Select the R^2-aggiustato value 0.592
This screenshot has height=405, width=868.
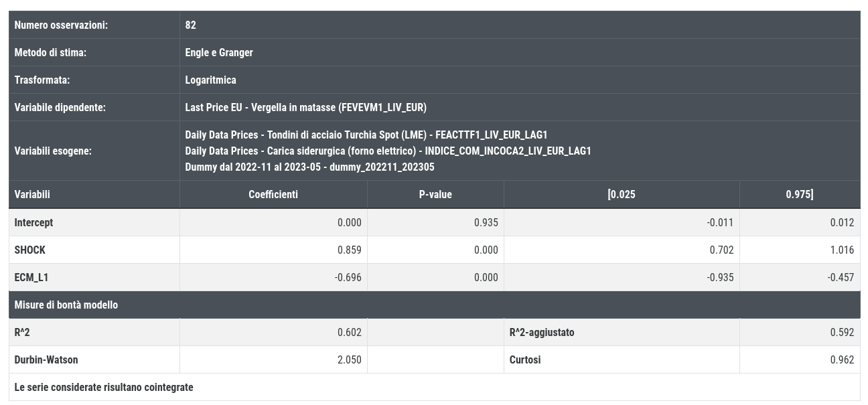pos(842,332)
